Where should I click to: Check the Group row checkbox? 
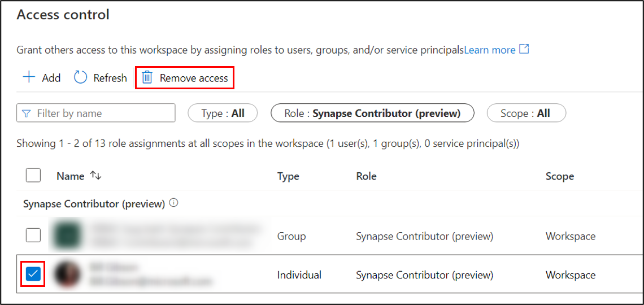click(33, 236)
